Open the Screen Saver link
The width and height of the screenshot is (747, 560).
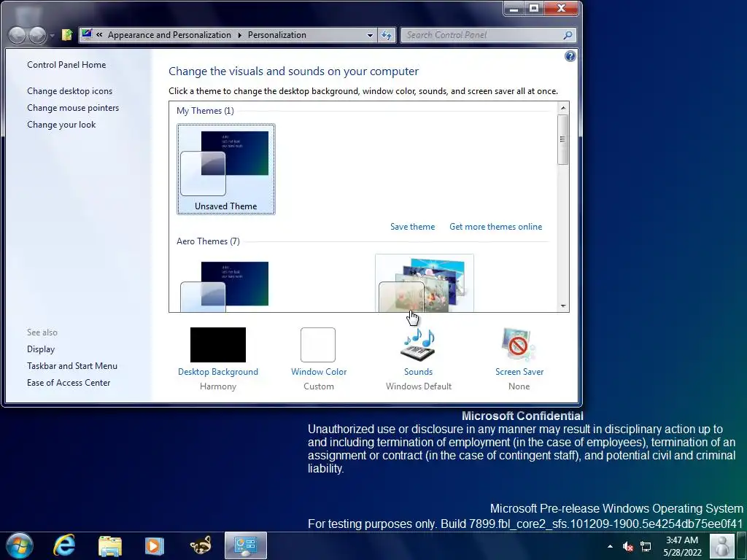(519, 371)
